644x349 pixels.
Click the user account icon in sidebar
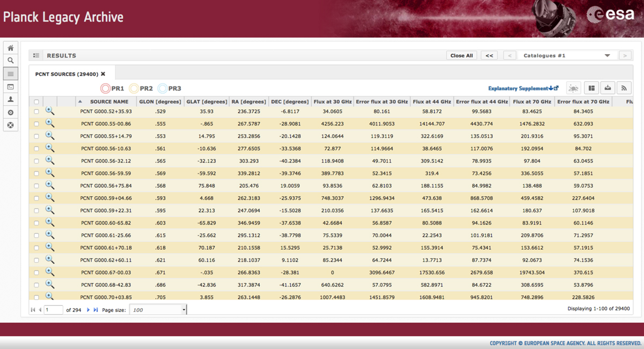10,100
